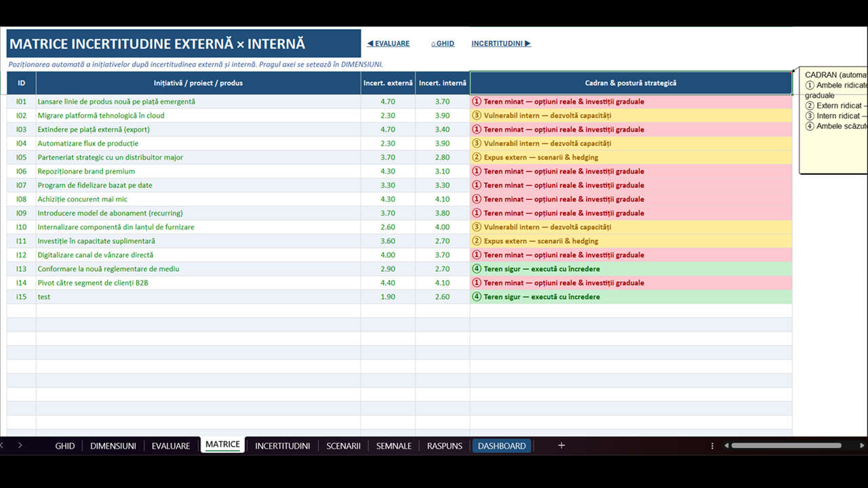Screen dimensions: 868x488
Task: Select header Inițiativă / proiect / produs
Action: pos(199,83)
